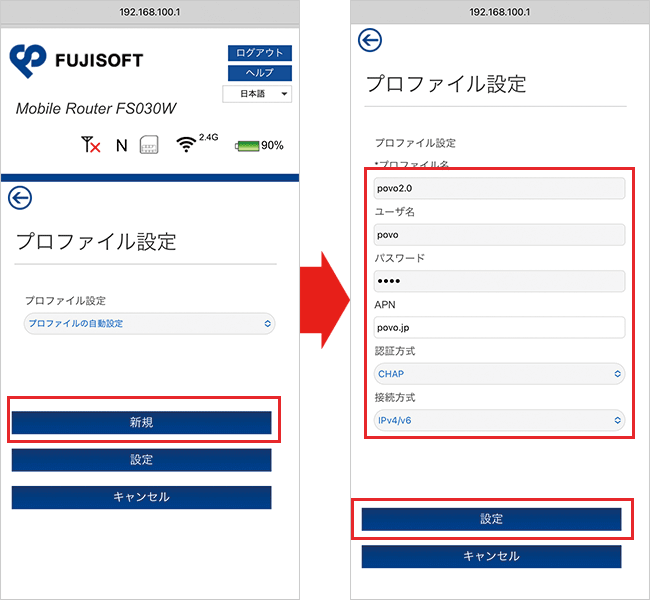Click the FUJISOFT logo
The image size is (650, 600).
pos(76,60)
